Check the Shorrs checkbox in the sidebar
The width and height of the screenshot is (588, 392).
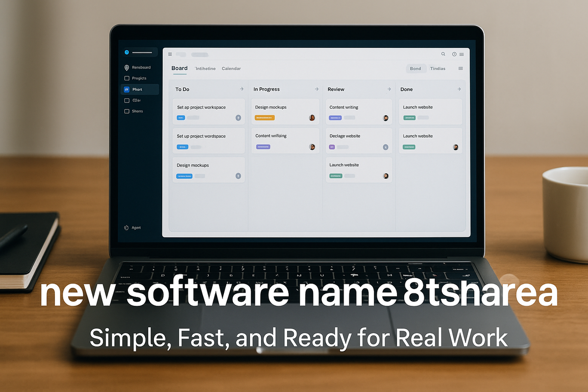click(x=126, y=111)
